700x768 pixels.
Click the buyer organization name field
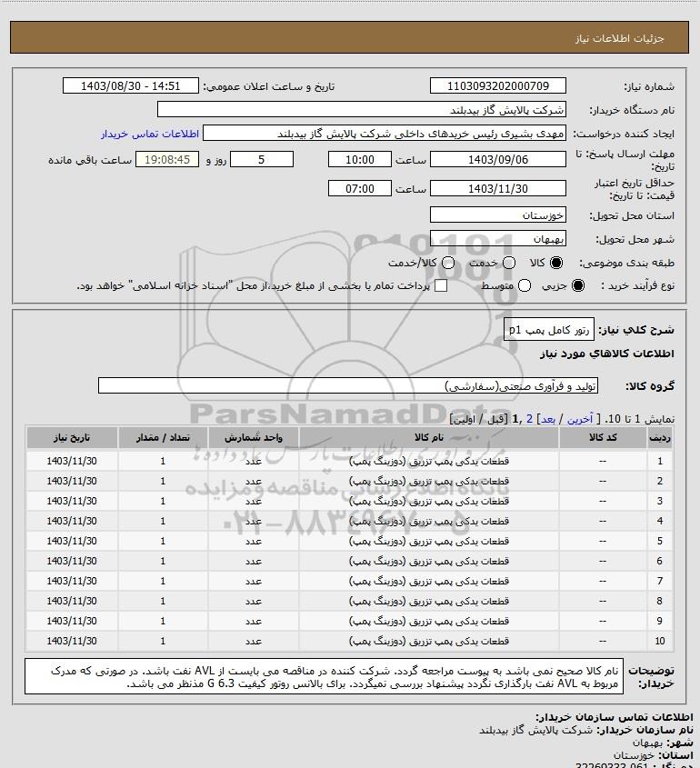coord(362,109)
